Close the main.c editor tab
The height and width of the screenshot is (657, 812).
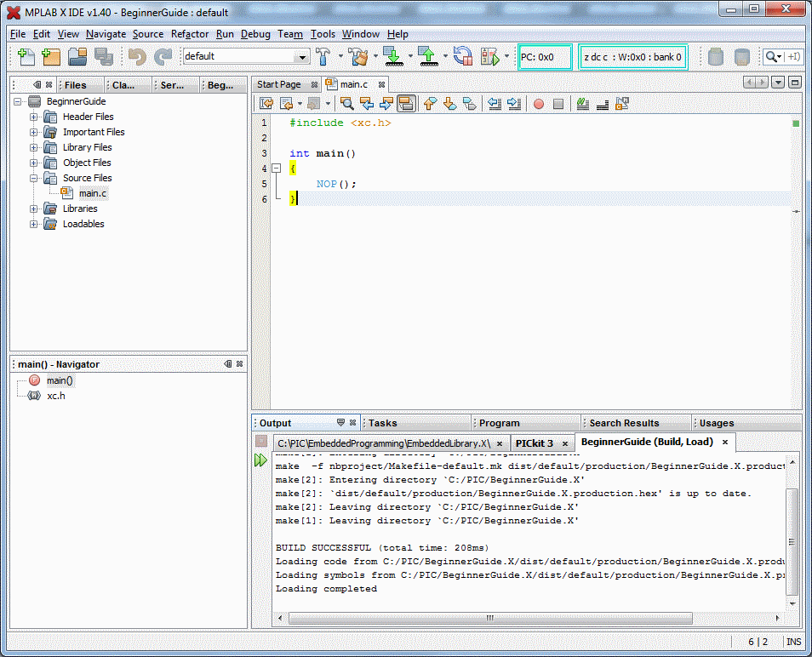(381, 84)
